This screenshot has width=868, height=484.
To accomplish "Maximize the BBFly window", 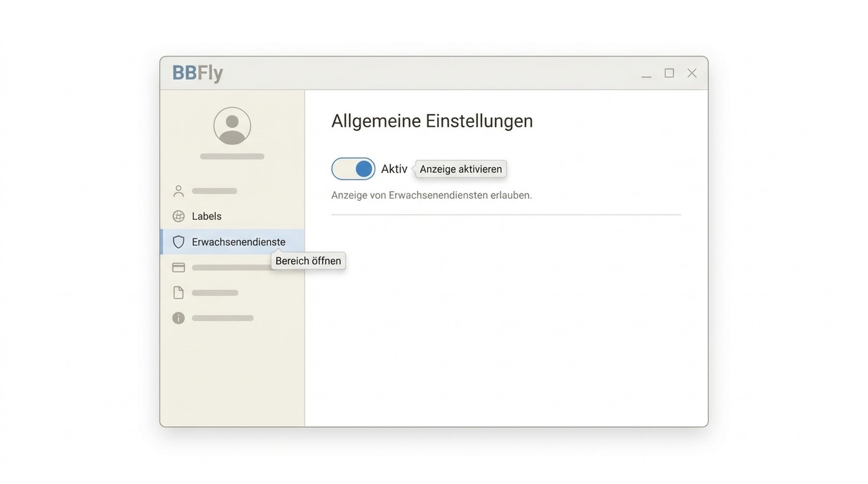I will [669, 73].
